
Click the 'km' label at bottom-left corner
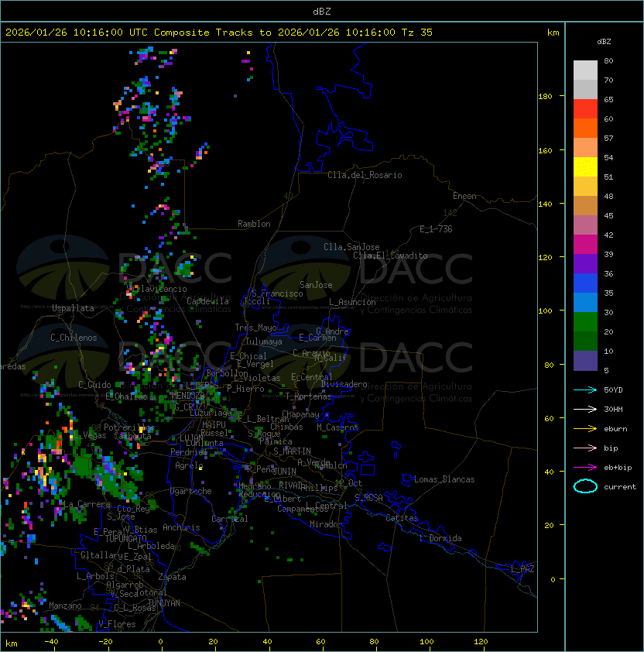pyautogui.click(x=12, y=643)
